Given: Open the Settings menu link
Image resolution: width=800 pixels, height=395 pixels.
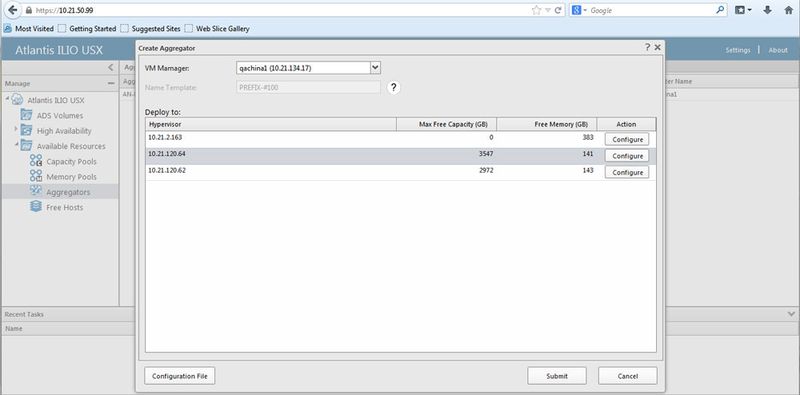Looking at the screenshot, I should (738, 50).
